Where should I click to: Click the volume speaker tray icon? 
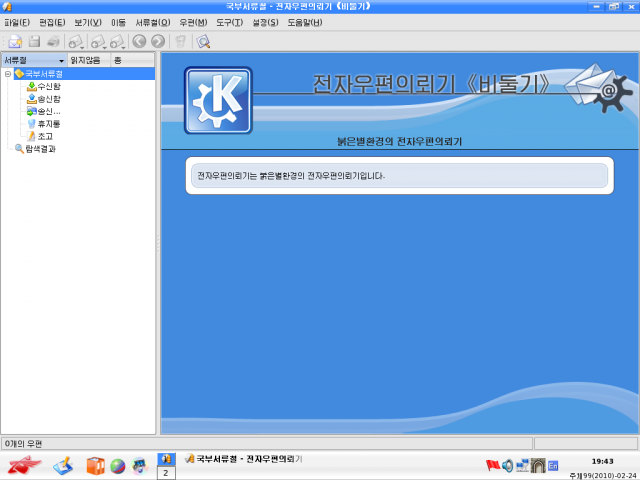click(x=507, y=465)
